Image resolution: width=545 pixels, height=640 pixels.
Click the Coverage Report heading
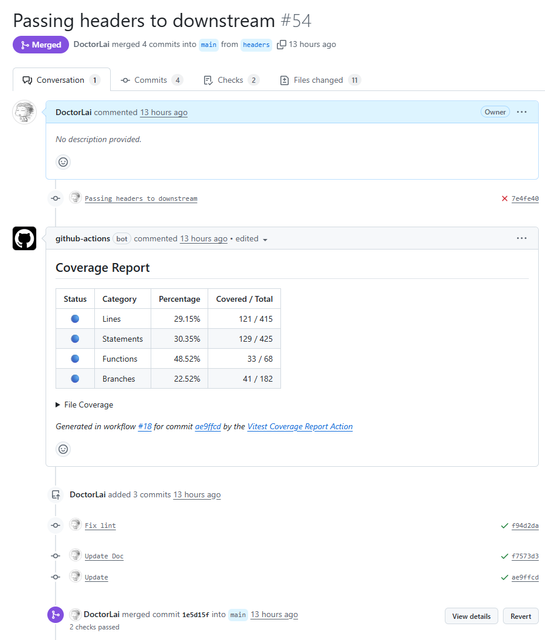(102, 268)
